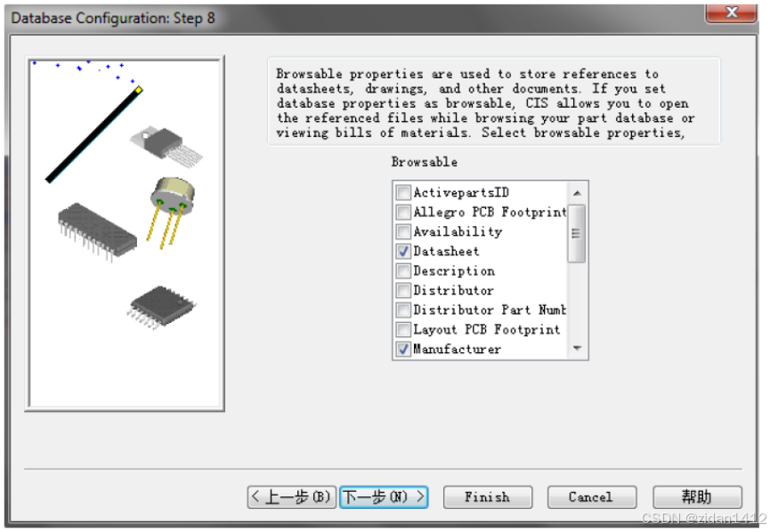Cancel the database configuration wizard

click(592, 497)
